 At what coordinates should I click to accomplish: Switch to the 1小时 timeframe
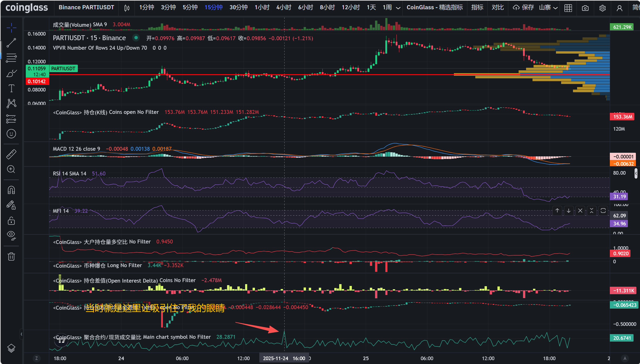click(262, 7)
